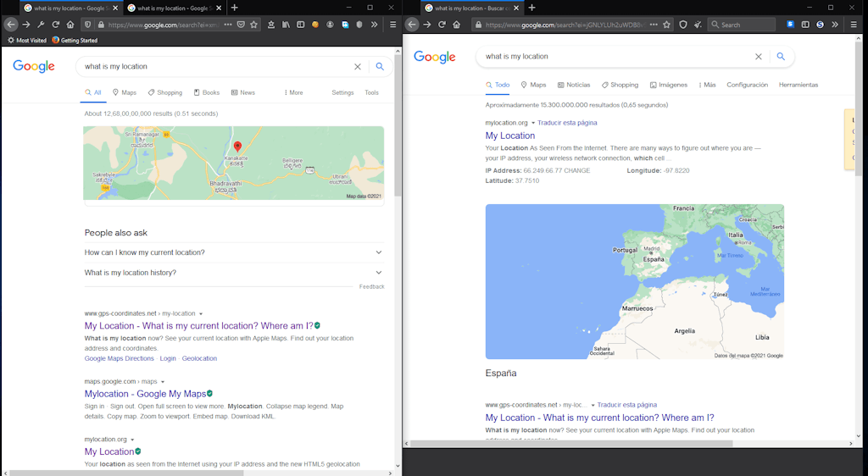
Task: Open the shield icon in right window toolbar
Action: point(683,25)
